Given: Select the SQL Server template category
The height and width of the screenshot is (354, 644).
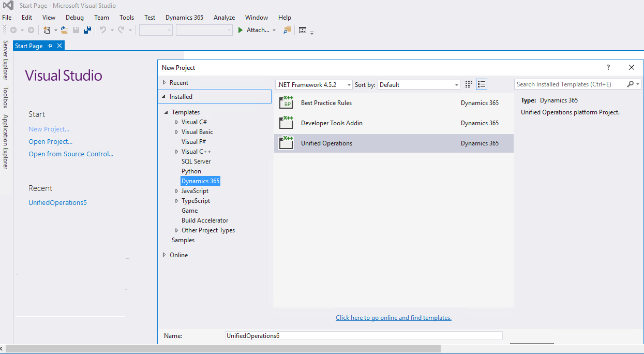Looking at the screenshot, I should 196,161.
